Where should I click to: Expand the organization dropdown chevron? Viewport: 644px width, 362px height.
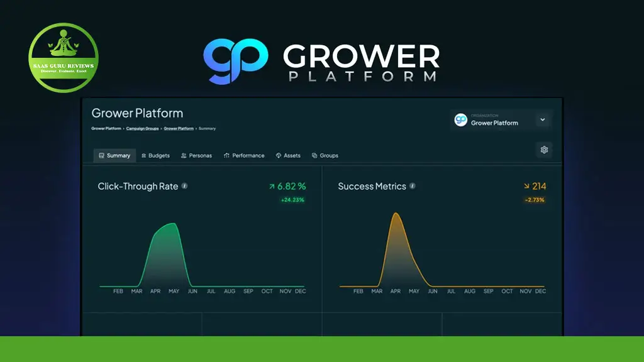pos(543,120)
